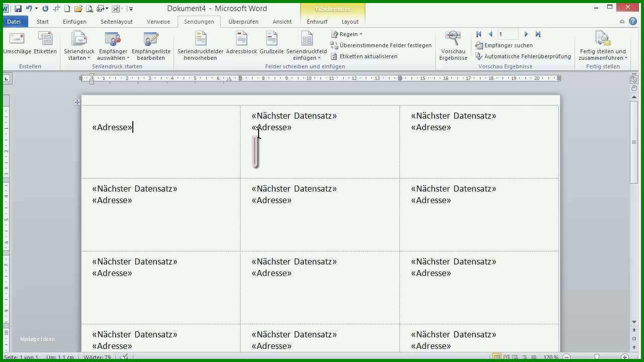Switch to print layout view
The height and width of the screenshot is (362, 644).
[497, 357]
